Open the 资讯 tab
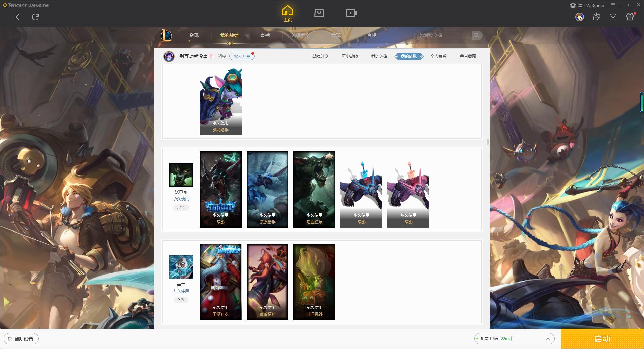644x349 pixels. click(194, 35)
